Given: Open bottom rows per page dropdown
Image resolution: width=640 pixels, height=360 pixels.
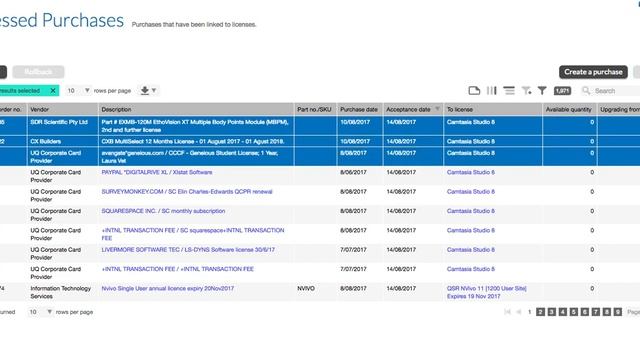Looking at the screenshot, I should [40, 312].
